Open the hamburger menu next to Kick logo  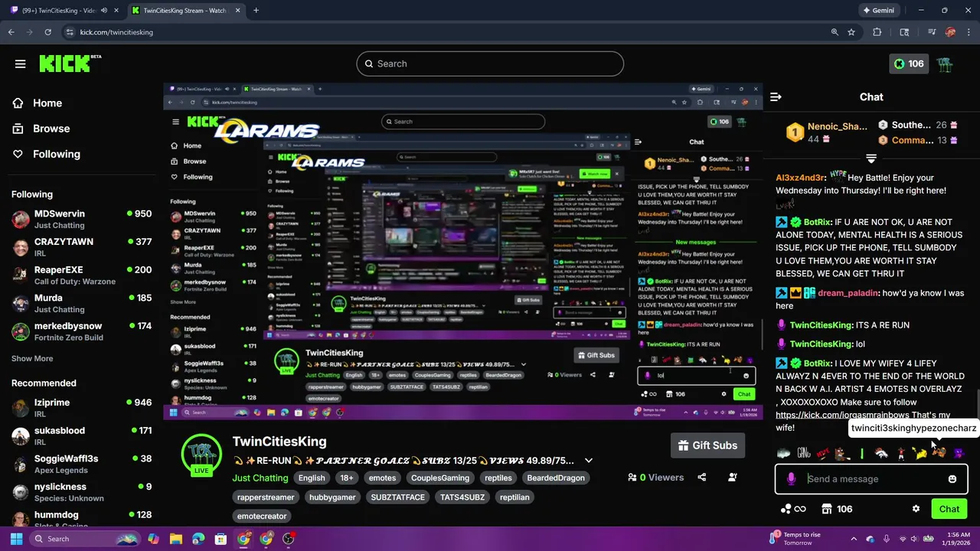(x=20, y=64)
